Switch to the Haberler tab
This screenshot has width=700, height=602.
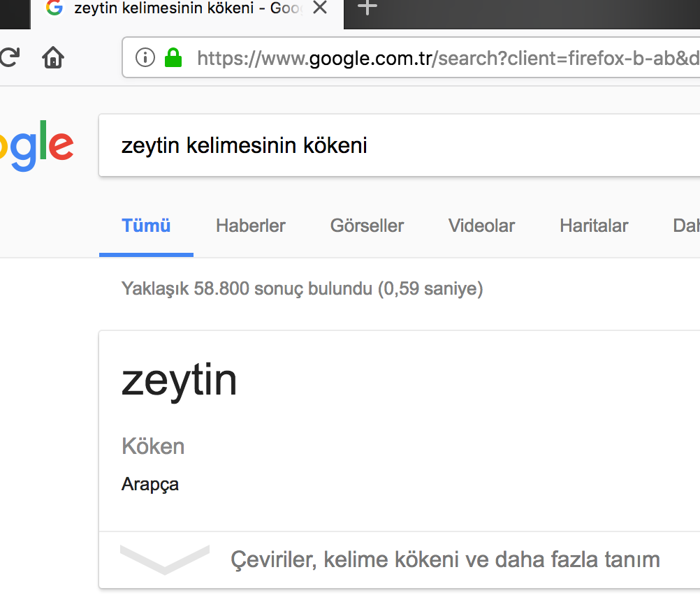point(250,226)
